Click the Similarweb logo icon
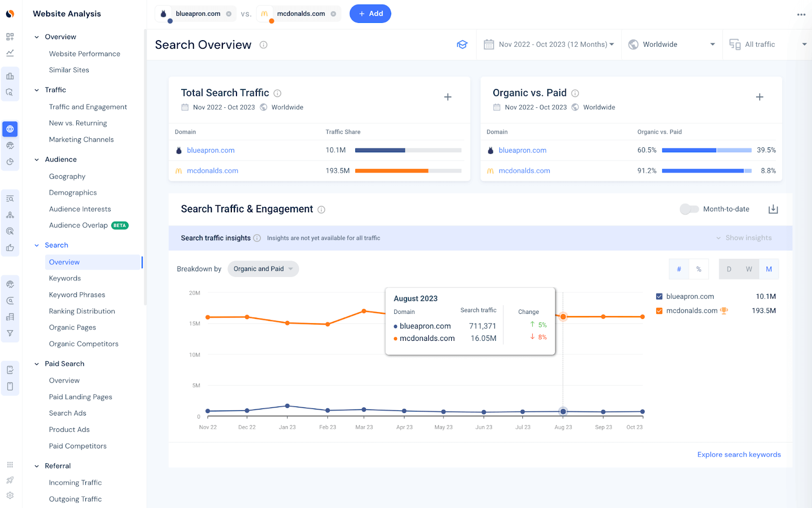The image size is (812, 508). (10, 14)
